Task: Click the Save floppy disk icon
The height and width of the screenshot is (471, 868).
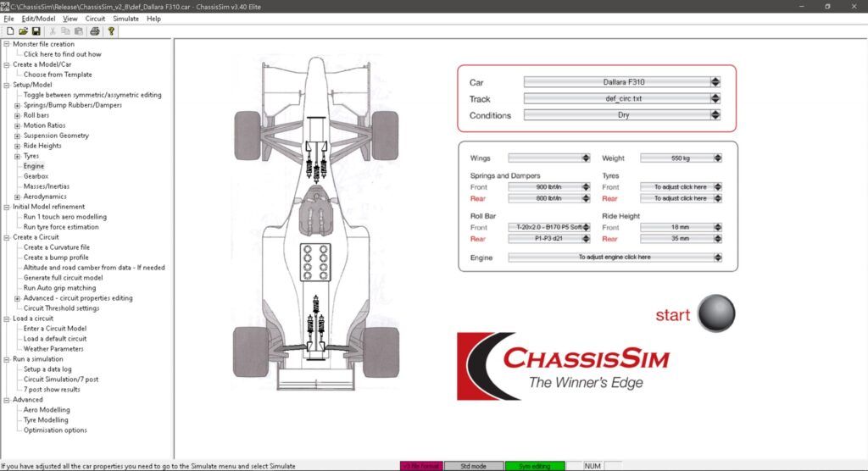Action: pos(36,31)
